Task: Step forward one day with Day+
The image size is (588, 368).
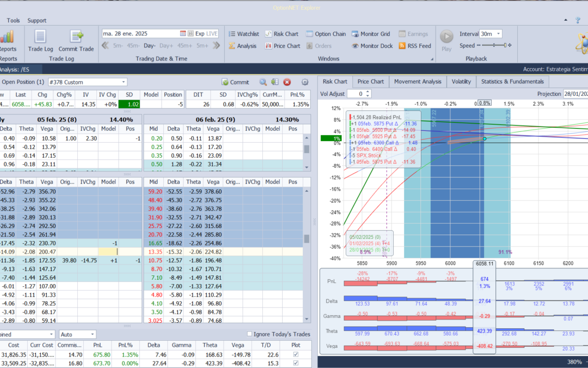Action: pyautogui.click(x=166, y=45)
